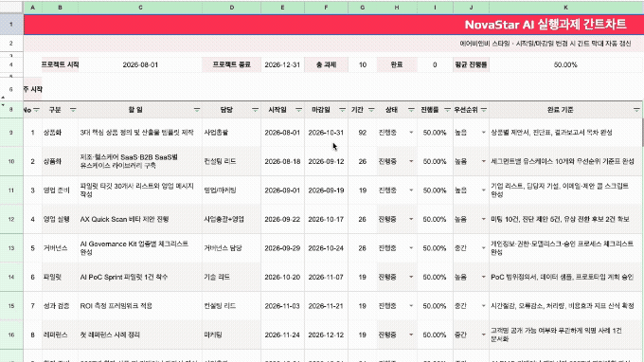Select column E header
644x362 pixels.
click(282, 8)
